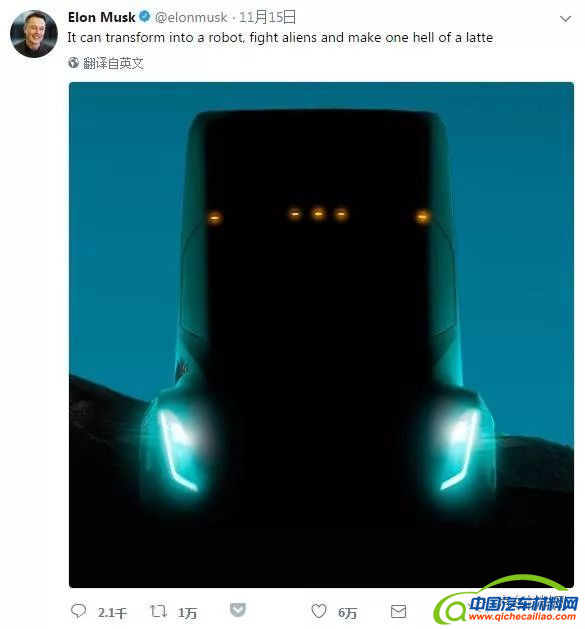The height and width of the screenshot is (629, 585).
Task: Like the tweet with heart icon
Action: pos(319,611)
